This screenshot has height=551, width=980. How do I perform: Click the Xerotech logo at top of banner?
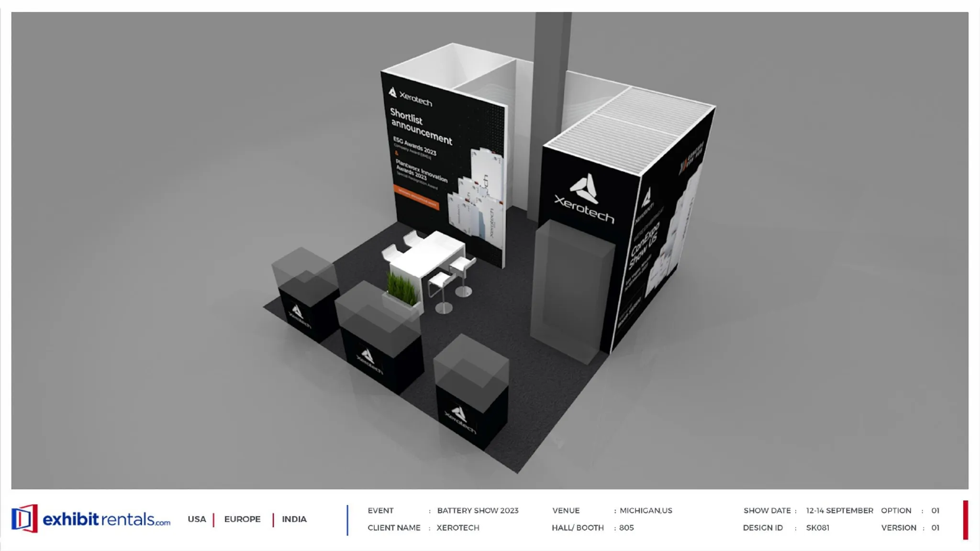pos(410,97)
